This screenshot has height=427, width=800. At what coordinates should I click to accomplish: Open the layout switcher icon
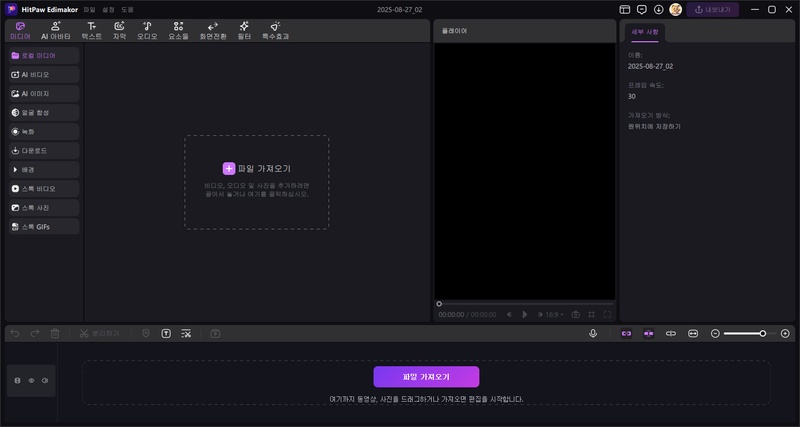point(624,10)
